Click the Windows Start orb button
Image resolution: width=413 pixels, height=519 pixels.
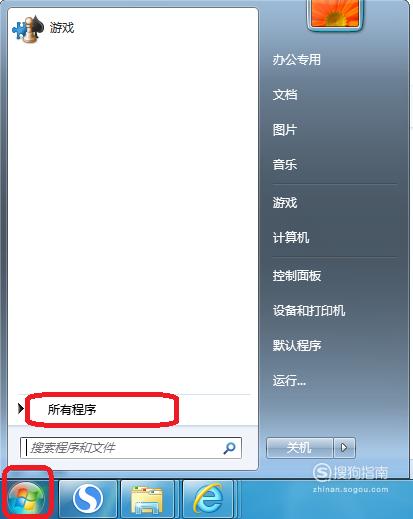(x=26, y=499)
